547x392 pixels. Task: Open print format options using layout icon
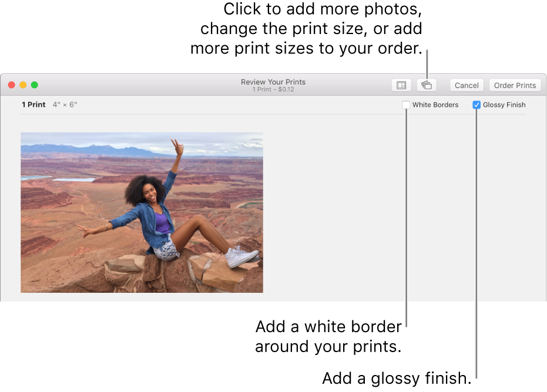tap(401, 85)
